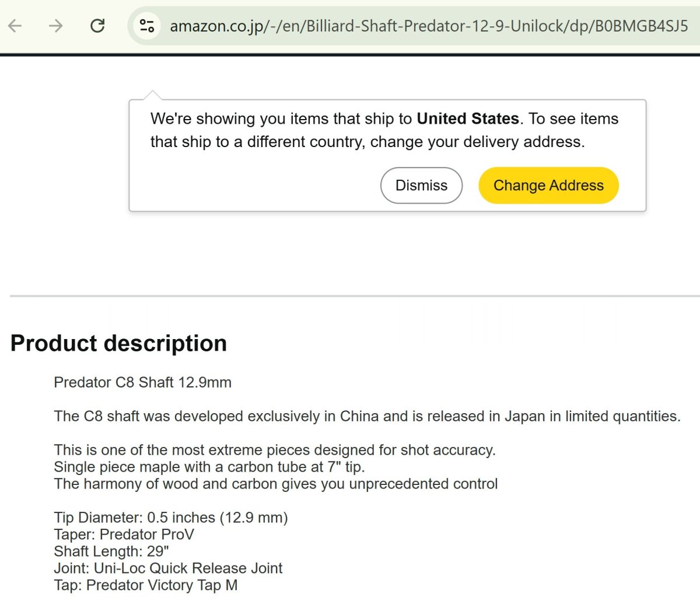Click the line about shot accuracy
The width and height of the screenshot is (700, 604).
click(x=275, y=450)
